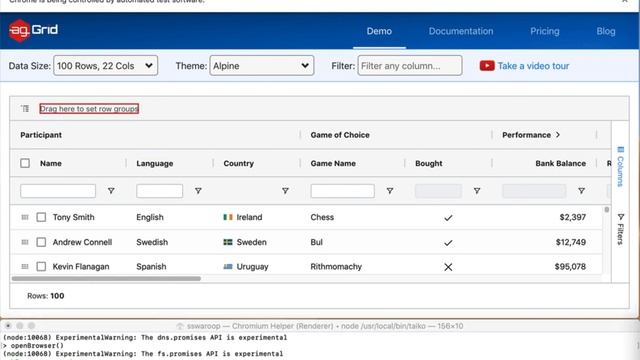Image resolution: width=640 pixels, height=360 pixels.
Task: Click the Rithmomachy cell
Action: pyautogui.click(x=336, y=267)
